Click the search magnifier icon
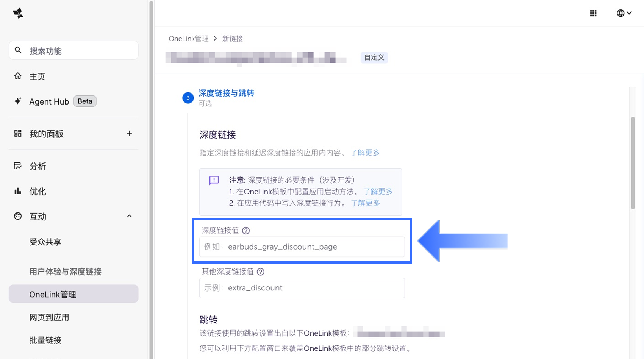 pyautogui.click(x=18, y=50)
